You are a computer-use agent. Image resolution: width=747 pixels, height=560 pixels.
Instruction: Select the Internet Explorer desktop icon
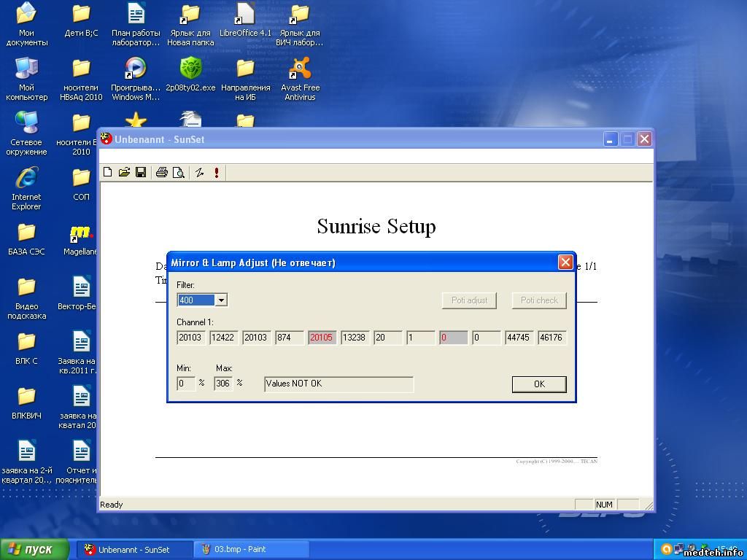[x=26, y=188]
